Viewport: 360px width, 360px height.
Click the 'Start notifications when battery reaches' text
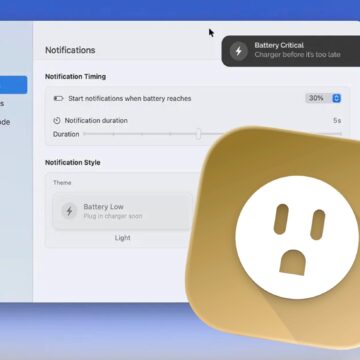pos(130,99)
